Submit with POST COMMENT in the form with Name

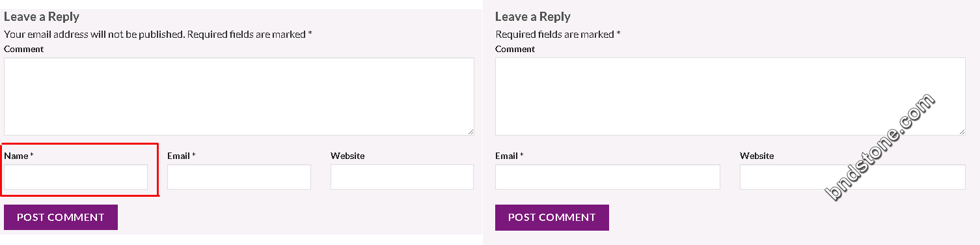pos(61,218)
